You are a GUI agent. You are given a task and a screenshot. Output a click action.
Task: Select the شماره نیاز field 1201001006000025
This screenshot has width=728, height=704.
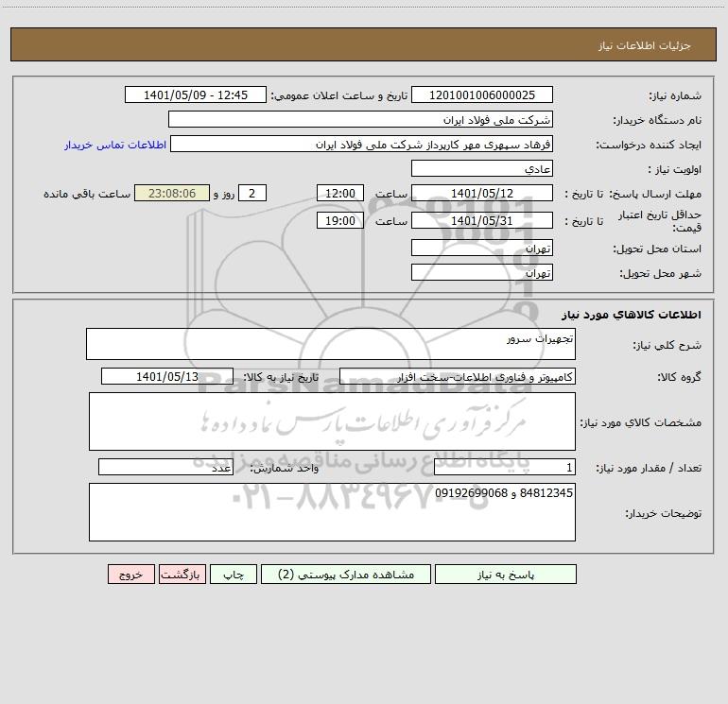tap(482, 94)
